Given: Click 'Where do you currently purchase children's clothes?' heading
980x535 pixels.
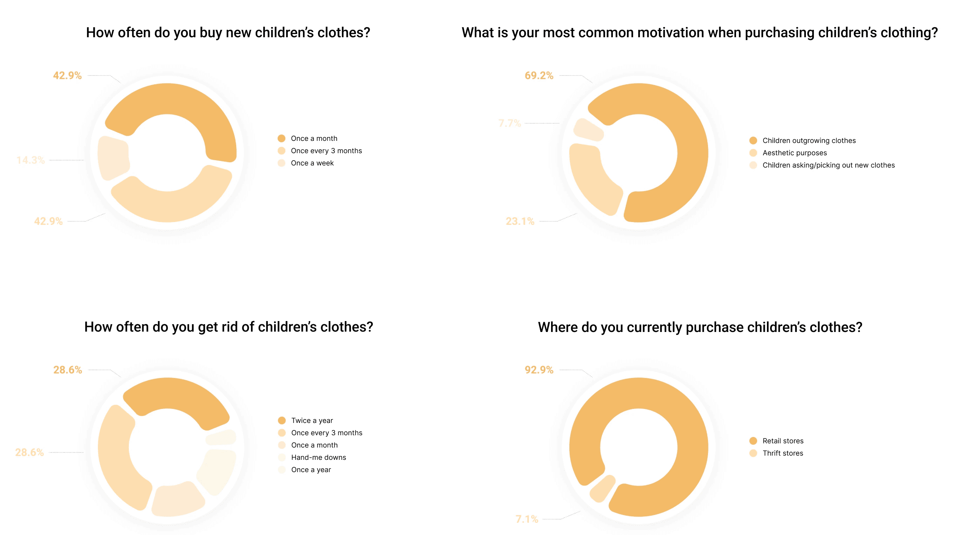Looking at the screenshot, I should 700,327.
